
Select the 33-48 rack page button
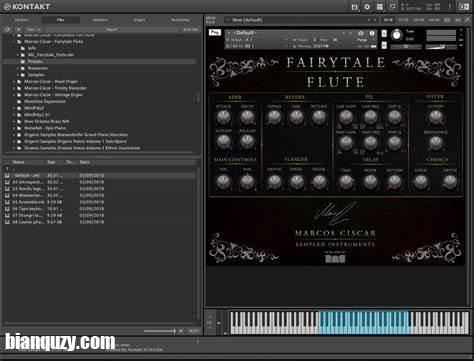[x=419, y=20]
